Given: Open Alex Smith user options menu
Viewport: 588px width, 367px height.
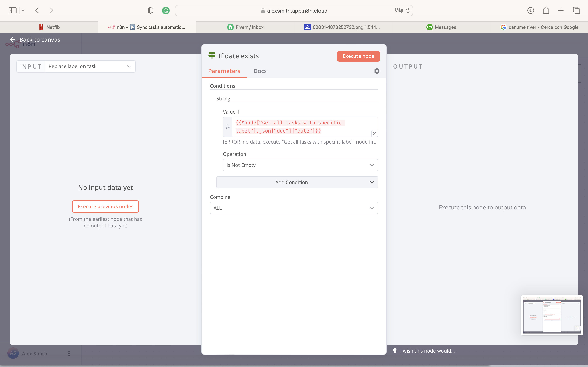Looking at the screenshot, I should pos(69,353).
